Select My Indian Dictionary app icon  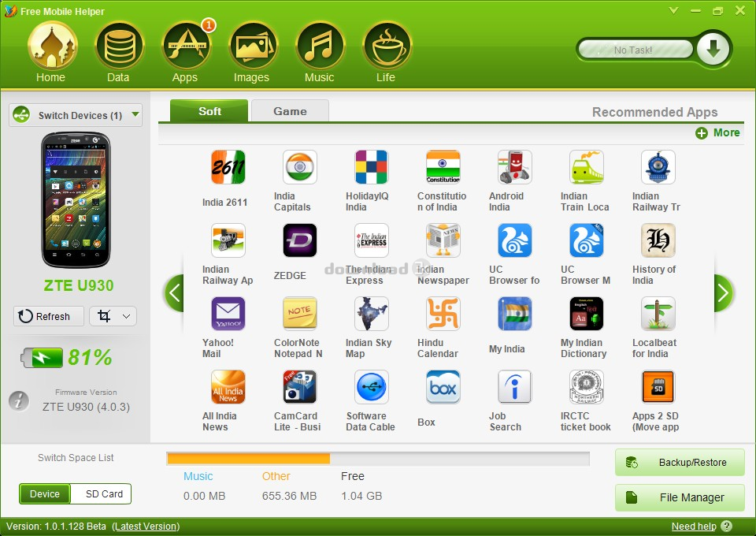tap(586, 314)
